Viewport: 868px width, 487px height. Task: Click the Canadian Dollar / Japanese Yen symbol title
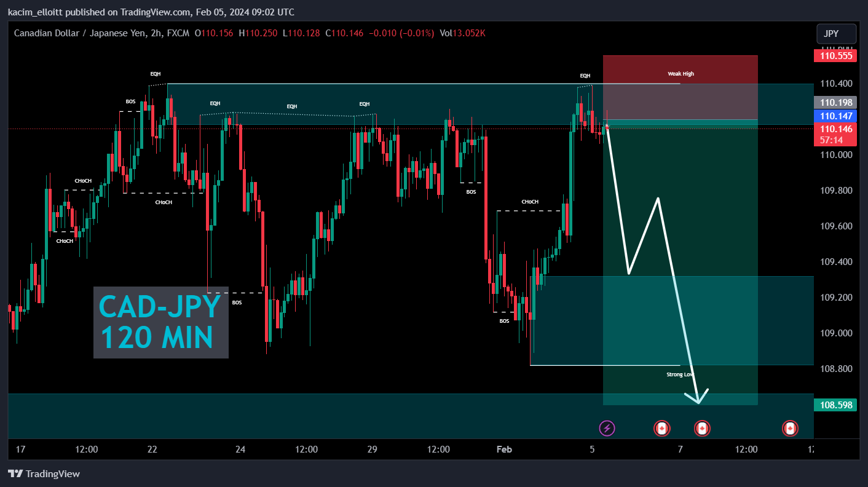coord(79,33)
